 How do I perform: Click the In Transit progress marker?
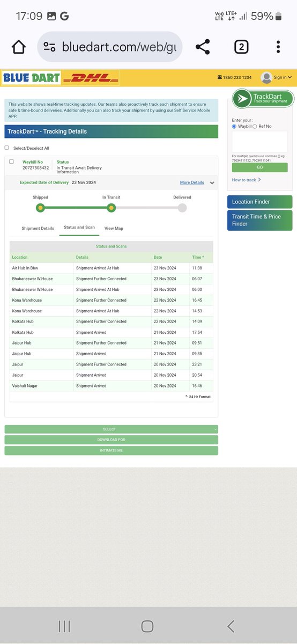point(111,208)
